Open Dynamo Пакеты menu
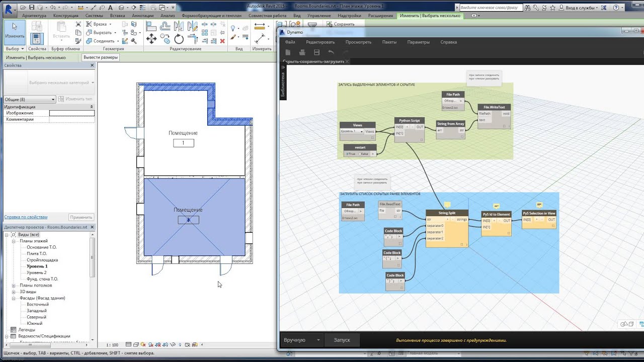This screenshot has height=362, width=644. click(389, 42)
